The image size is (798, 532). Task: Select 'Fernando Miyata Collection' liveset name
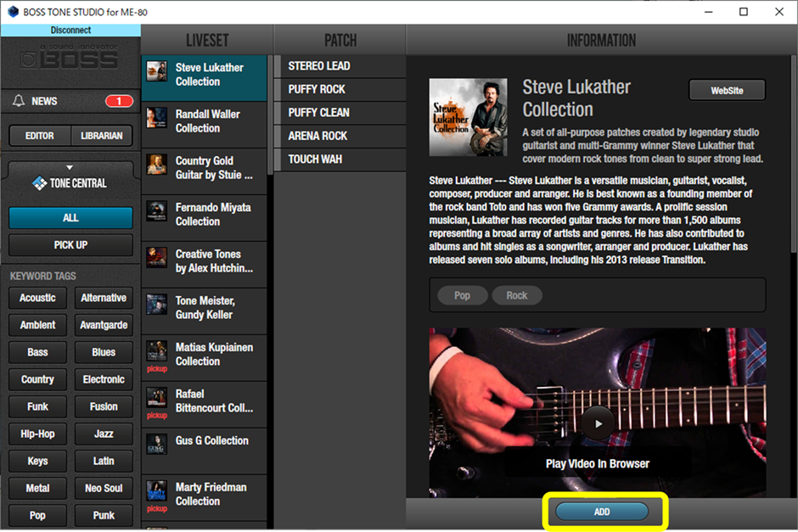(213, 215)
